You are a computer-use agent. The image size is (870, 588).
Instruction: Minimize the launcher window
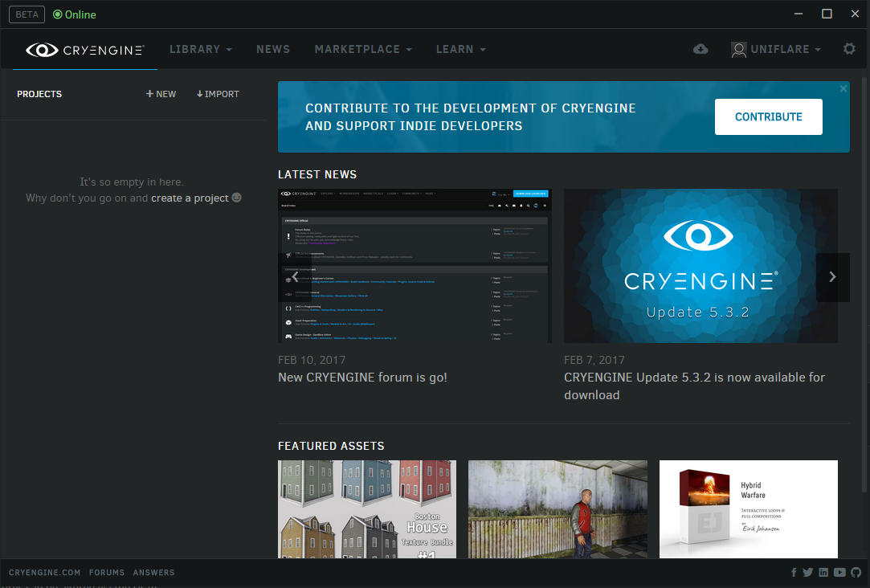point(799,14)
